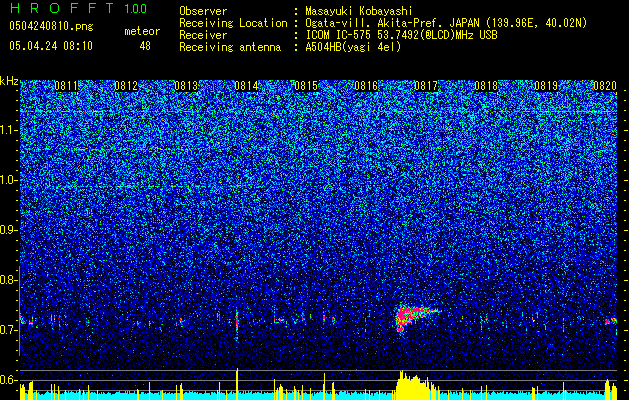Screen dimensions: 629x400
Task: Click the 0819 time marker
Action: tap(546, 85)
